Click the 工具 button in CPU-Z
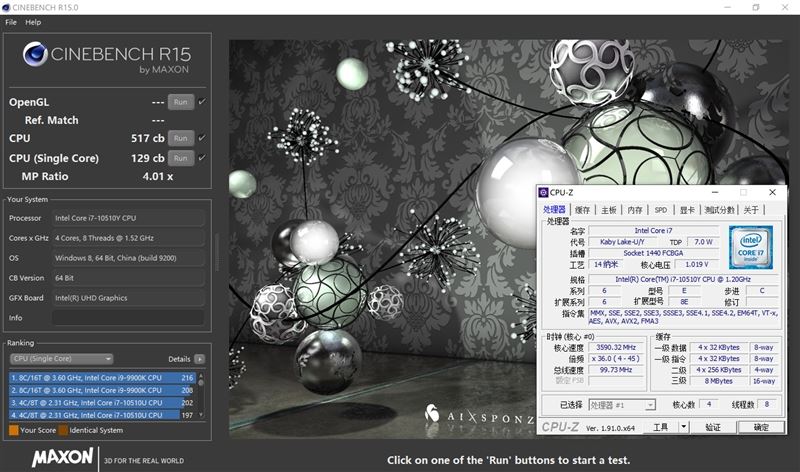Viewport: 800px width, 472px height. click(x=661, y=427)
